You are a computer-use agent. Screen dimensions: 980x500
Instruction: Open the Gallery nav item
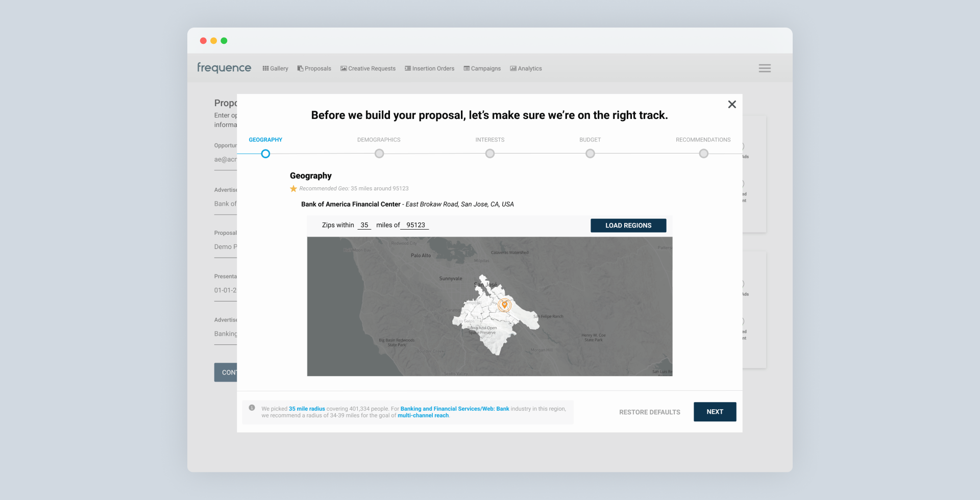coord(275,68)
